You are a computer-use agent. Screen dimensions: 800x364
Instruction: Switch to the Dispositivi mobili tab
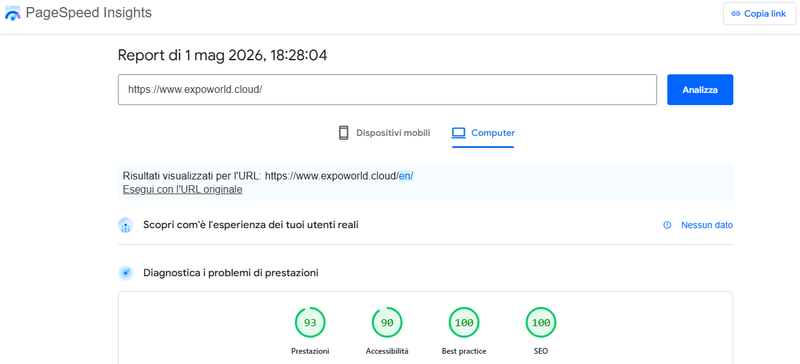[384, 133]
